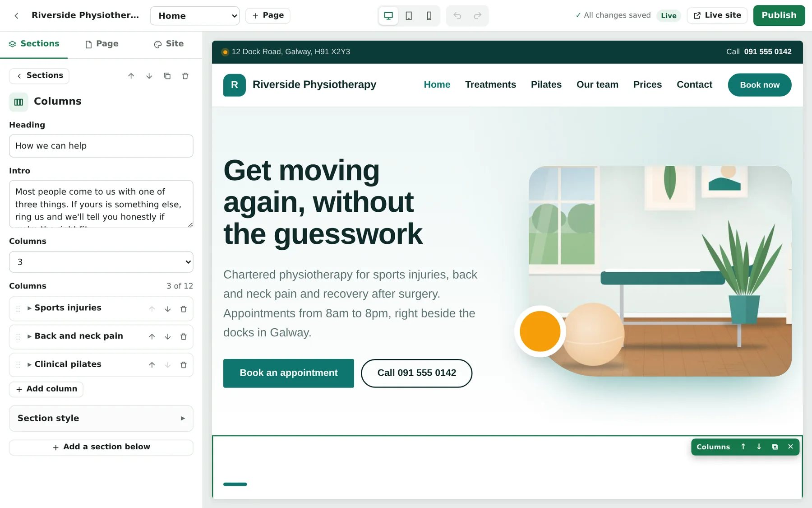Viewport: 812px width, 508px height.
Task: Click Book an appointment in hero
Action: tap(289, 373)
